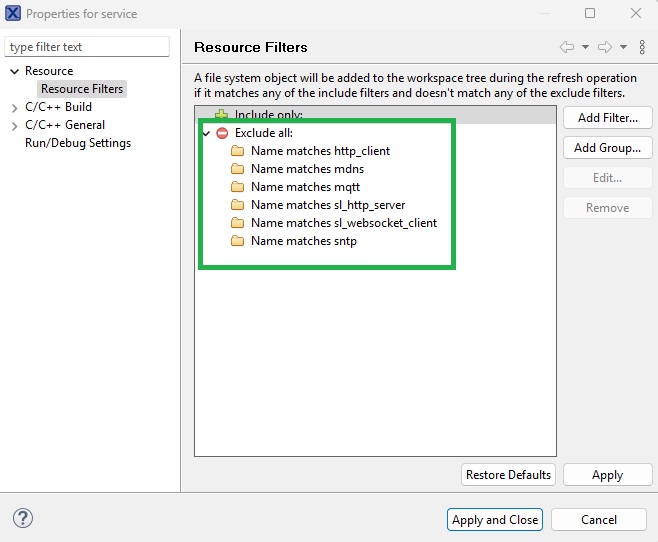Click folder icon beside http_client filter
This screenshot has height=542, width=658.
tap(238, 151)
